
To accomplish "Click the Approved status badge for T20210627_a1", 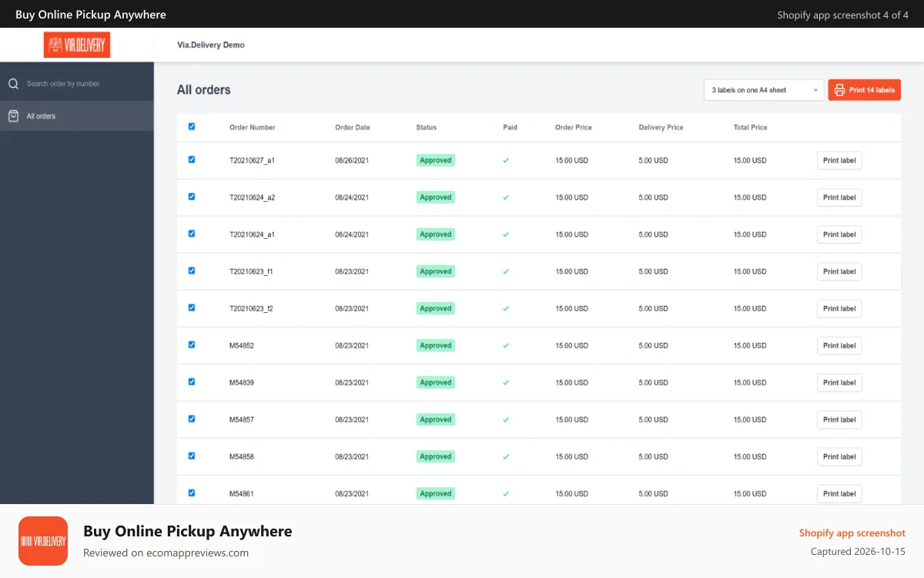I will tap(436, 160).
